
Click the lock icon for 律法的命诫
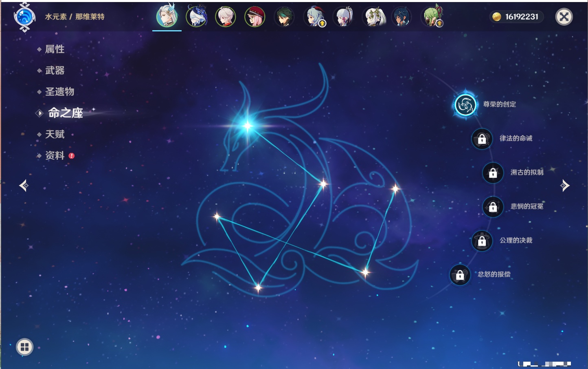tap(482, 139)
